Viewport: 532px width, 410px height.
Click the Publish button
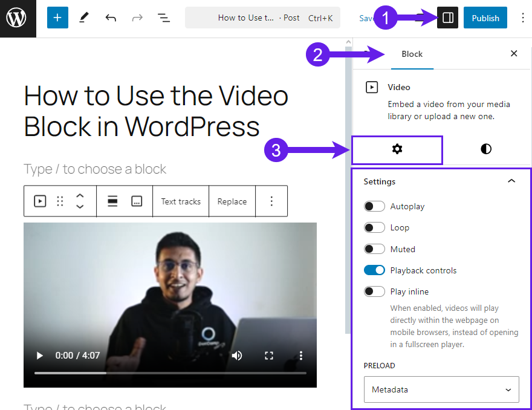485,18
